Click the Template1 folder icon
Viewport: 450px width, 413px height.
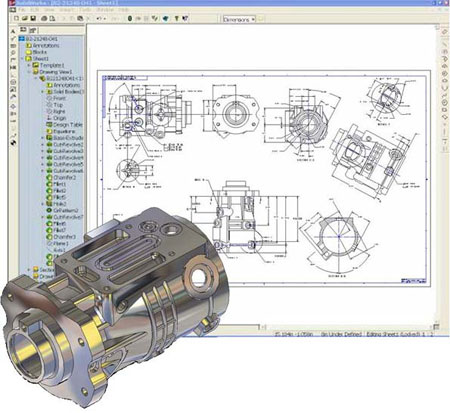[35, 65]
